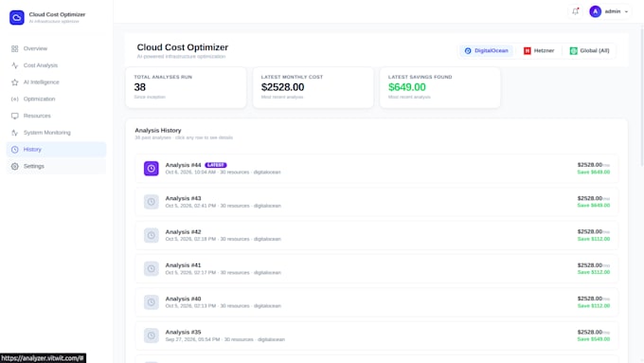The image size is (644, 363).
Task: Click Save $112.00 on Analysis #41
Action: tap(594, 273)
